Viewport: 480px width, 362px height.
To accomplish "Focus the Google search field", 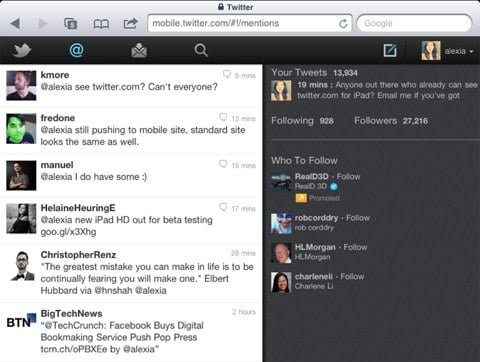I will [414, 23].
